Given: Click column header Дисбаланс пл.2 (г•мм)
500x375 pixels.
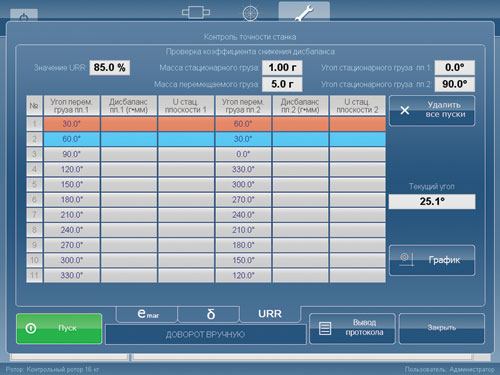Looking at the screenshot, I should point(300,106).
